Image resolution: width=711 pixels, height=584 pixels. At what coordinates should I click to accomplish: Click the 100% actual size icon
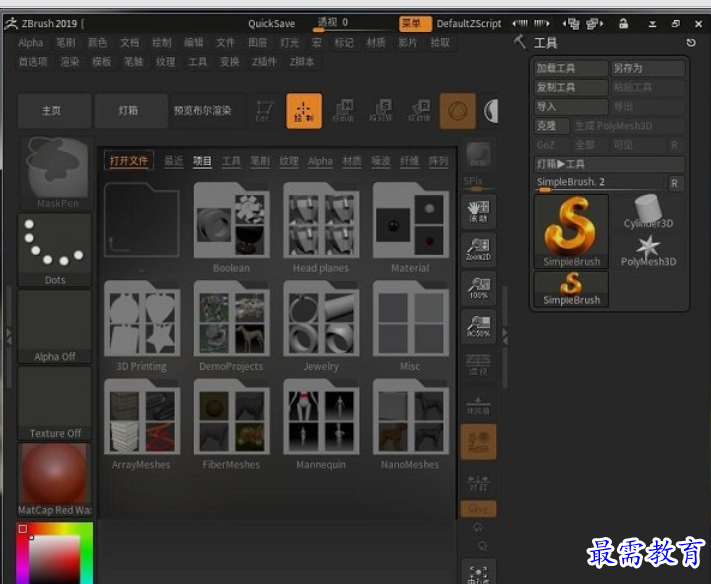(x=478, y=288)
